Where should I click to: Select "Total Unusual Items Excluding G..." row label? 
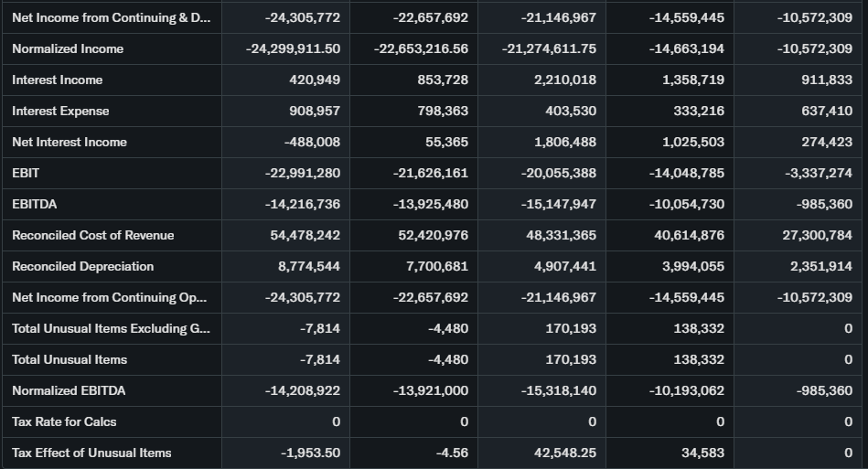[110, 328]
